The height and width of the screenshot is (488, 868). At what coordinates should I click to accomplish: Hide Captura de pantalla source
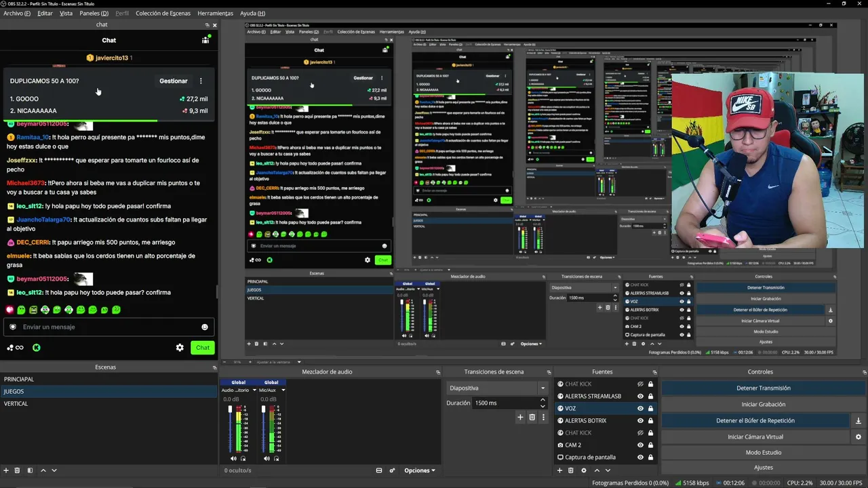640,457
